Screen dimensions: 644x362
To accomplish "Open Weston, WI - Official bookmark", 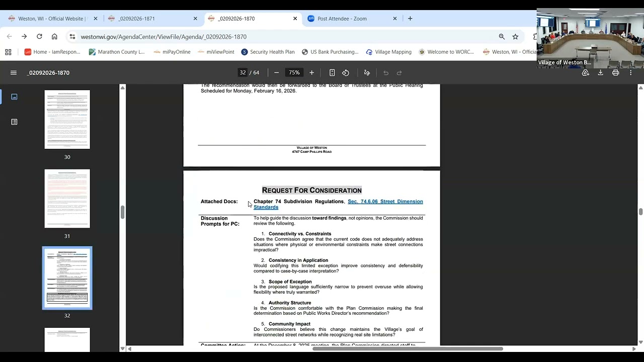I will pyautogui.click(x=509, y=52).
